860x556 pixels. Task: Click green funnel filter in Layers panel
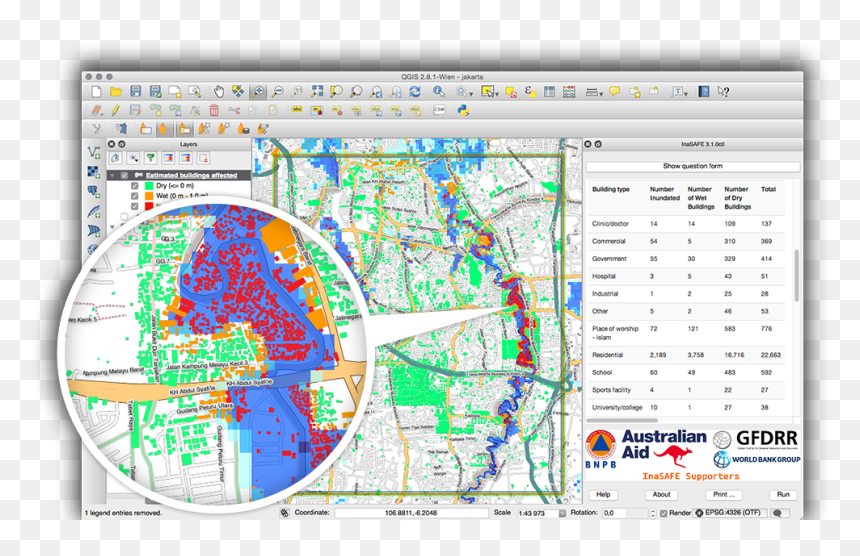151,158
